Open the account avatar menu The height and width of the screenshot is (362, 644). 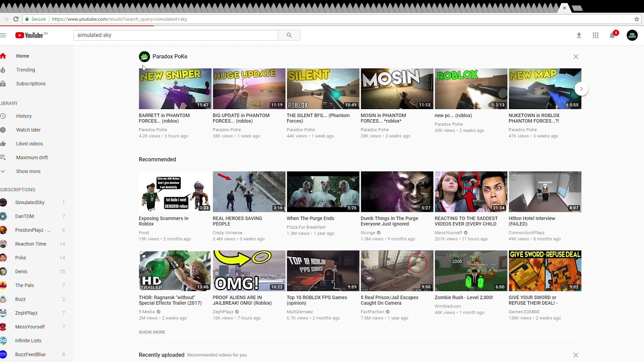coord(632,35)
